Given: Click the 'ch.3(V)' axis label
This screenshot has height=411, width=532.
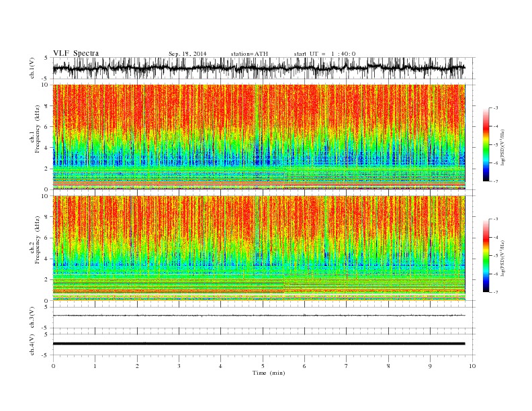Looking at the screenshot, I should [32, 318].
